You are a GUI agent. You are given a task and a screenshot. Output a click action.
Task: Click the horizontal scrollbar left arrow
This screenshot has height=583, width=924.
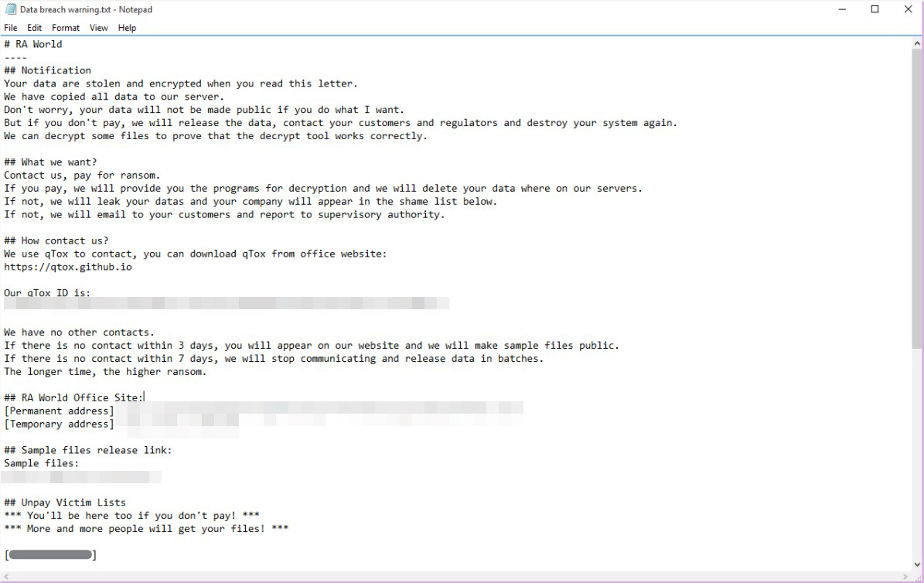point(6,577)
